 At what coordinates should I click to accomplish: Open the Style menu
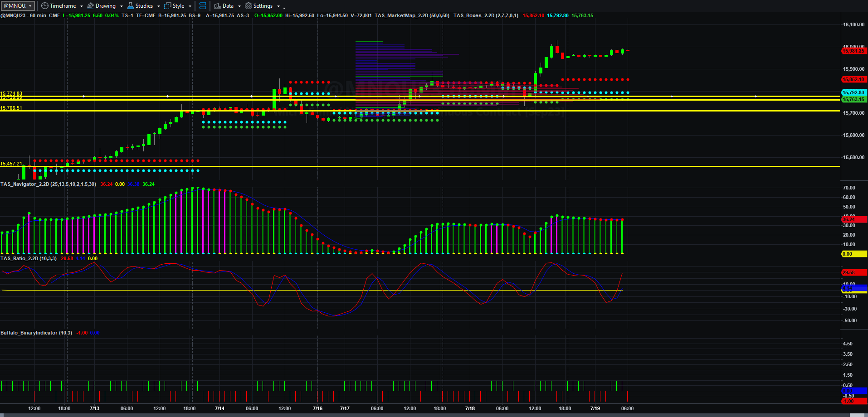(179, 6)
